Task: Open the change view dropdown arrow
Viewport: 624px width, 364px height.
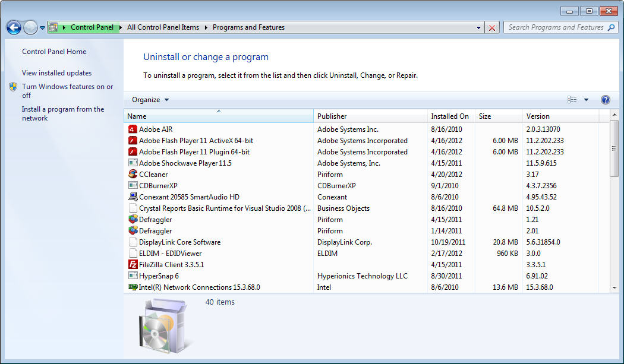Action: pyautogui.click(x=585, y=99)
